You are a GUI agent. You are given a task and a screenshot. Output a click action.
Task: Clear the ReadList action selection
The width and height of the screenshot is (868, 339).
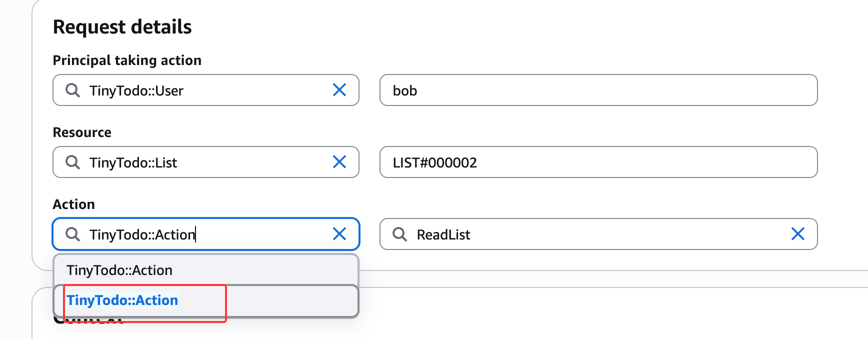click(798, 234)
